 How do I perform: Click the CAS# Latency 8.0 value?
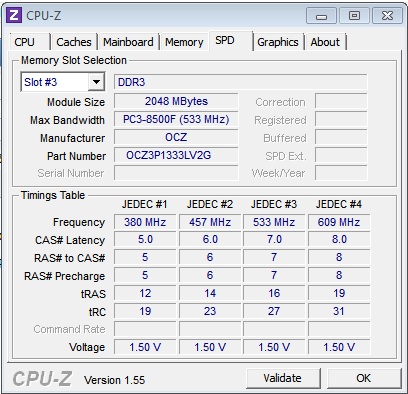coord(339,239)
